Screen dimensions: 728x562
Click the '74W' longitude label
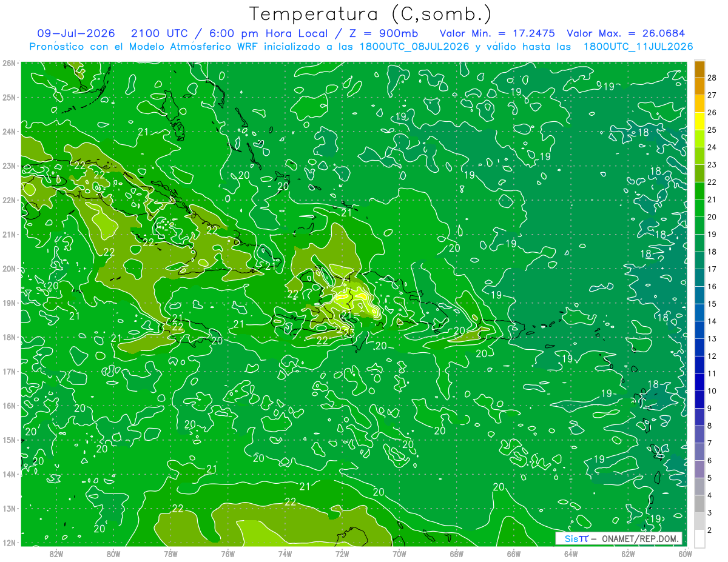[x=285, y=554]
